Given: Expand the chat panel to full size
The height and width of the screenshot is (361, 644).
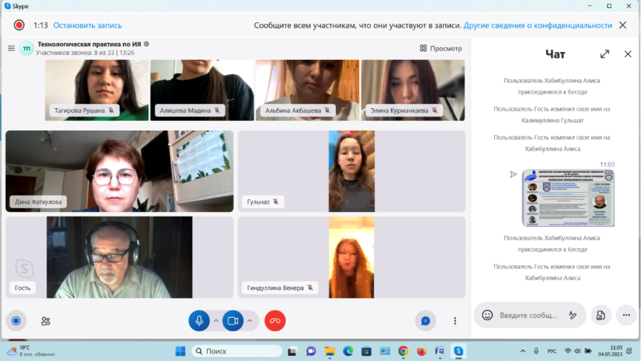Looking at the screenshot, I should [x=605, y=54].
